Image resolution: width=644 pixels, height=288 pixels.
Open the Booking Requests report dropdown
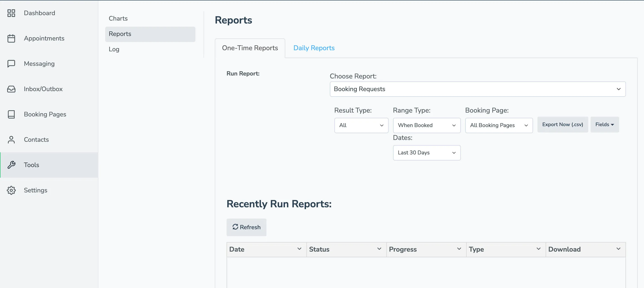click(x=477, y=89)
